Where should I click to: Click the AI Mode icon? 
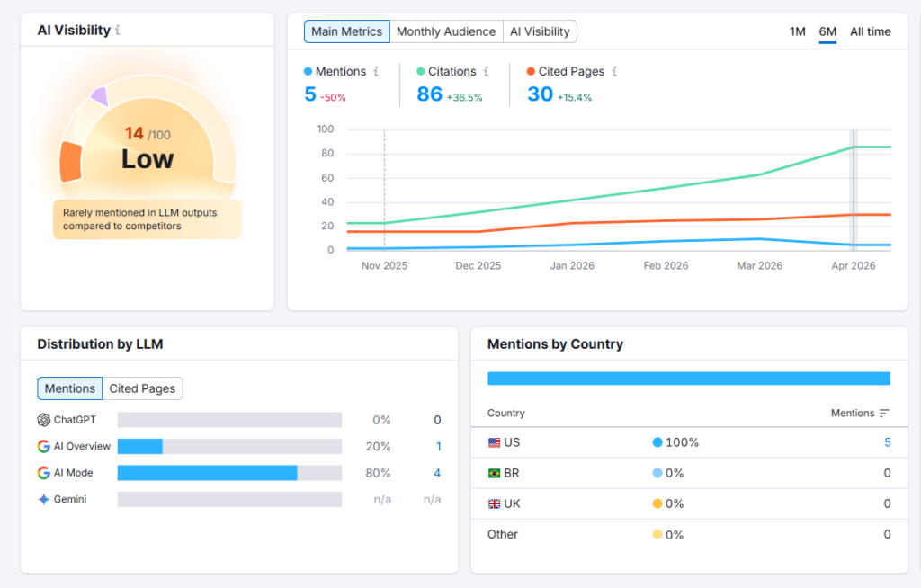[42, 472]
